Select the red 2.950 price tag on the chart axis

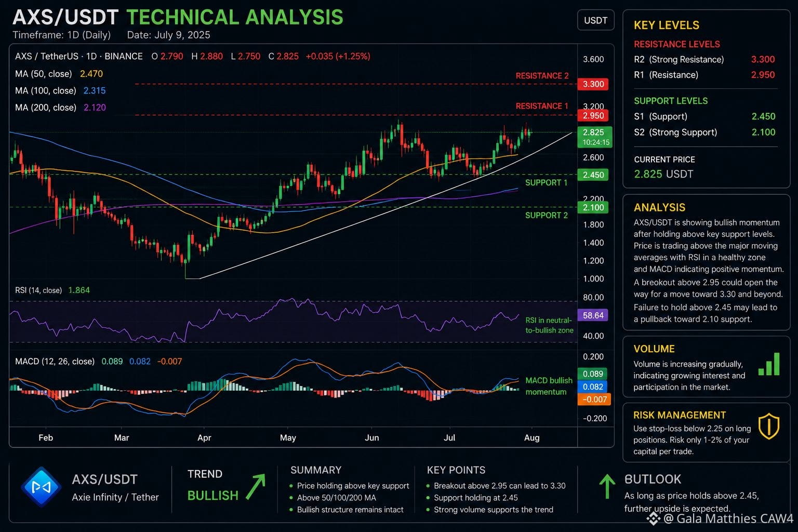tap(593, 116)
